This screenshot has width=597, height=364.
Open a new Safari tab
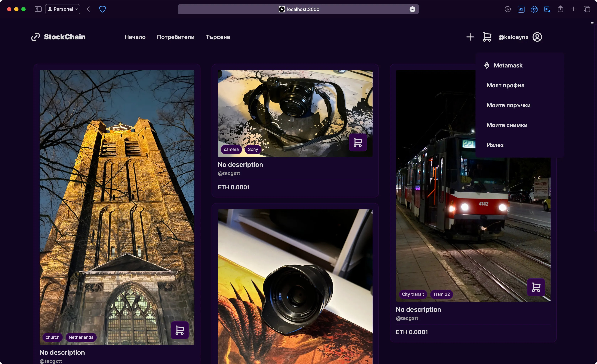(574, 9)
